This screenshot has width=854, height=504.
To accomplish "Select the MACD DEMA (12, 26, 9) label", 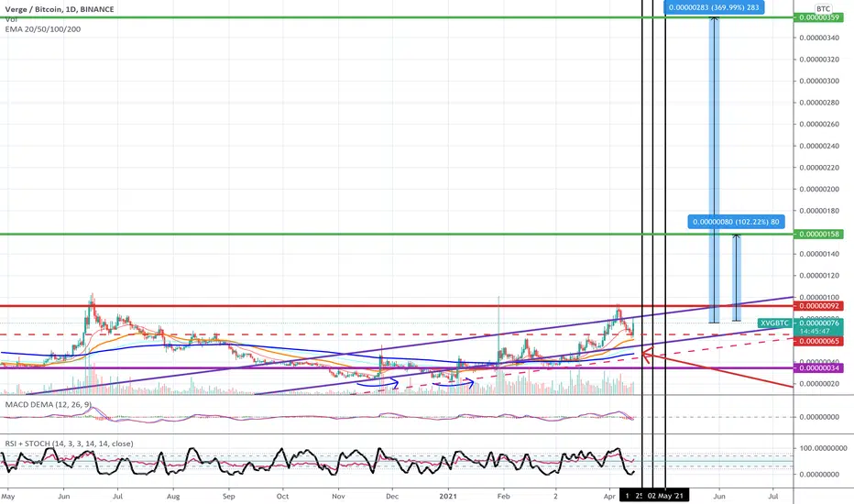I will (48, 404).
